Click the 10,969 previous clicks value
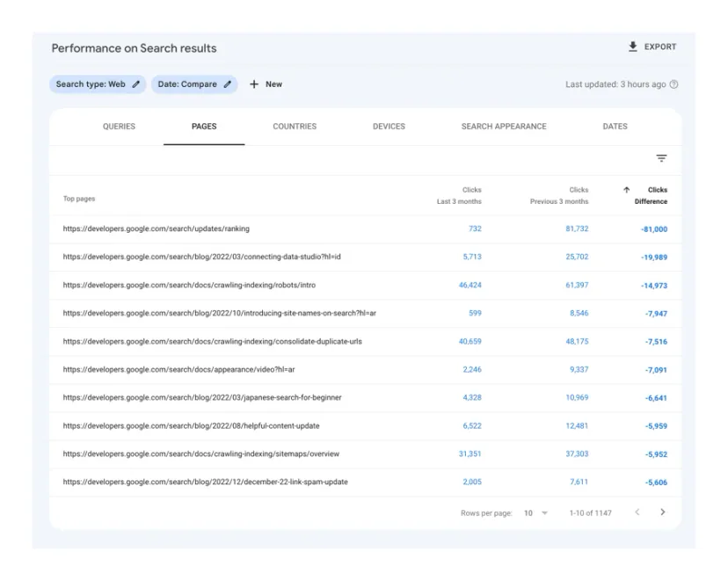This screenshot has height=581, width=728. pyautogui.click(x=577, y=397)
